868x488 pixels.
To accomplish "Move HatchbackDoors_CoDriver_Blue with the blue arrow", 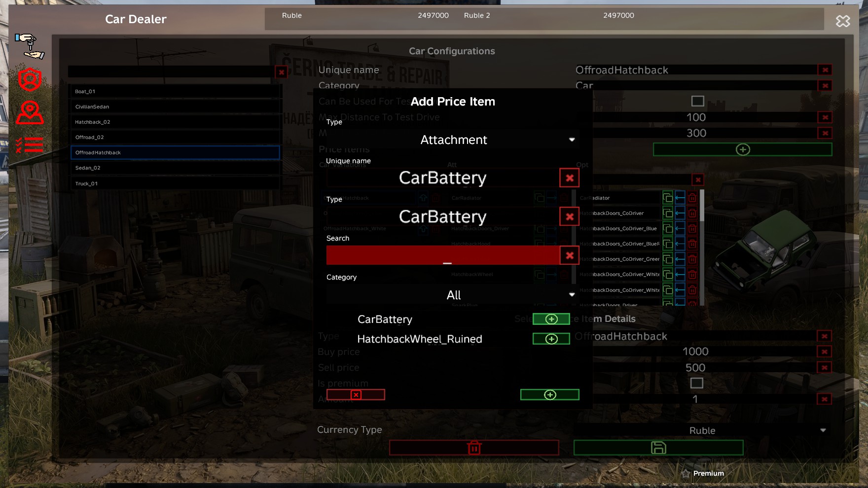I will tap(680, 229).
